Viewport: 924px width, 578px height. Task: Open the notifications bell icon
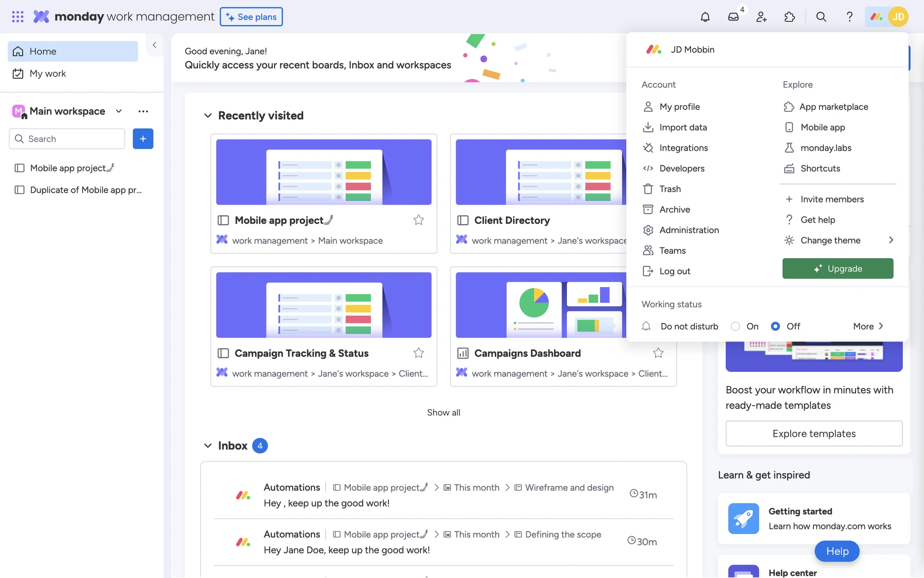(705, 17)
